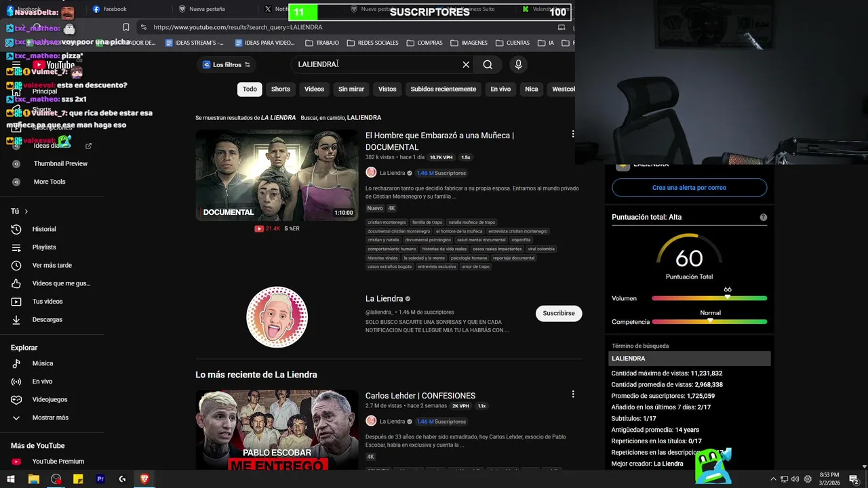Open the REDES SOCIALES bookmarks folder
The height and width of the screenshot is (488, 868).
pos(372,43)
